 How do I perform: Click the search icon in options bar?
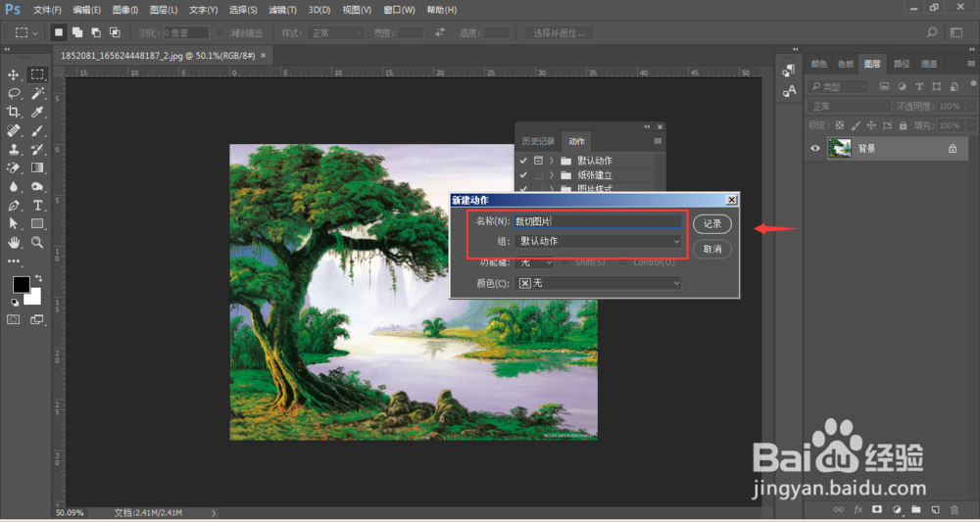[931, 32]
